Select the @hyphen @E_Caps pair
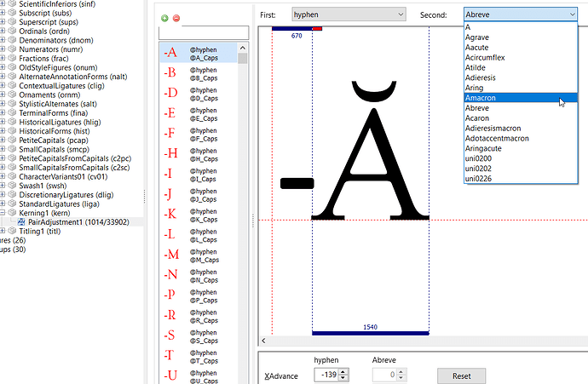This screenshot has height=384, width=588. click(x=199, y=113)
